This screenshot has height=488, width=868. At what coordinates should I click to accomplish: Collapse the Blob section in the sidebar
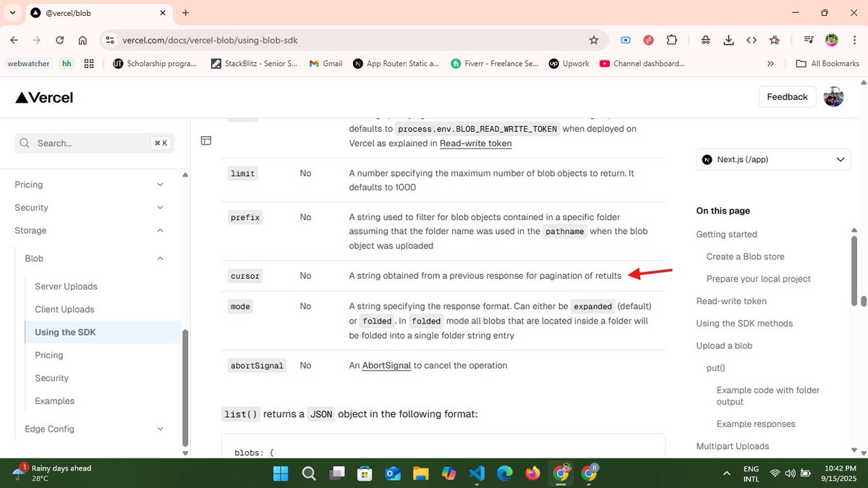(160, 258)
